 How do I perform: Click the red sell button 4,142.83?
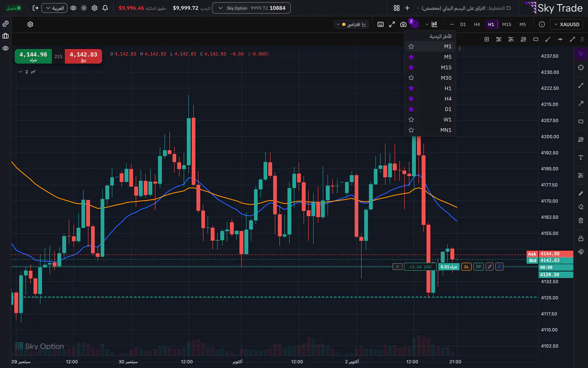click(83, 57)
